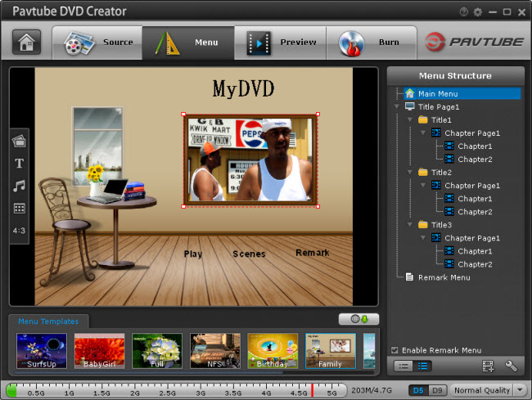Collapse Chapter Page1 under Title2
This screenshot has height=400, width=532.
(423, 186)
